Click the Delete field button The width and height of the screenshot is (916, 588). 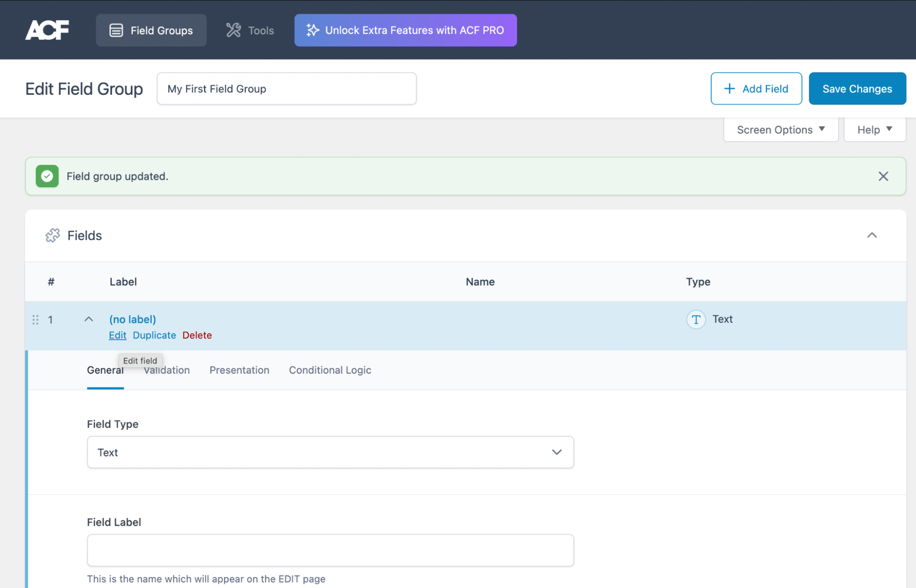pos(197,334)
